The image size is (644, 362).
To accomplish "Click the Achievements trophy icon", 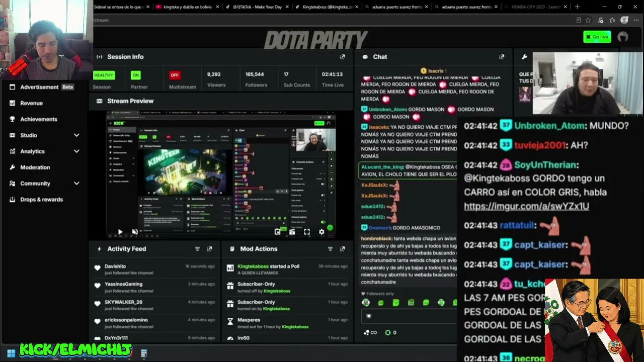I will (x=12, y=119).
